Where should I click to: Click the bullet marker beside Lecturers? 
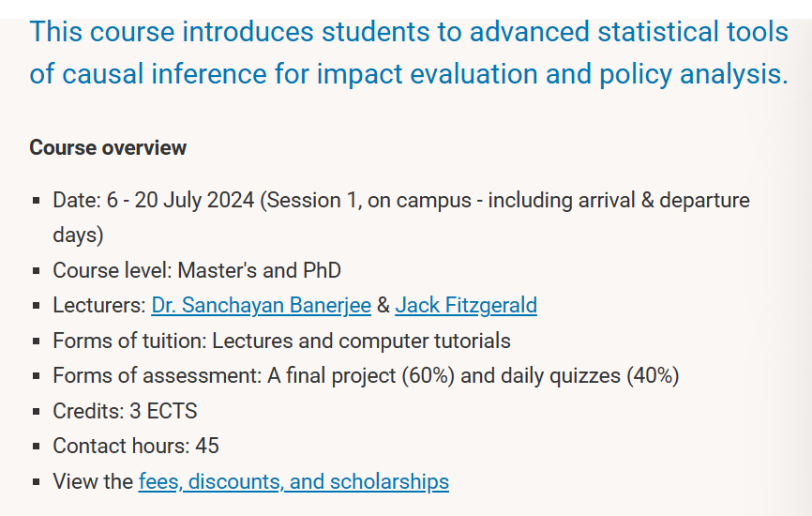pos(36,307)
